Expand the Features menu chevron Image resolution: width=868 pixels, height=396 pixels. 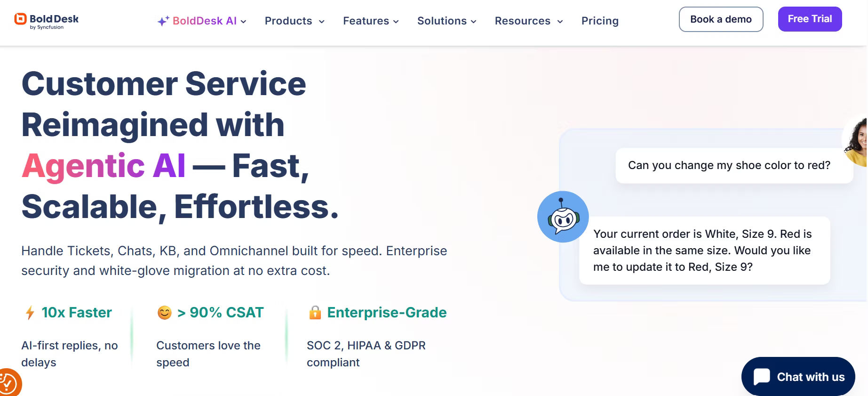pos(396,22)
